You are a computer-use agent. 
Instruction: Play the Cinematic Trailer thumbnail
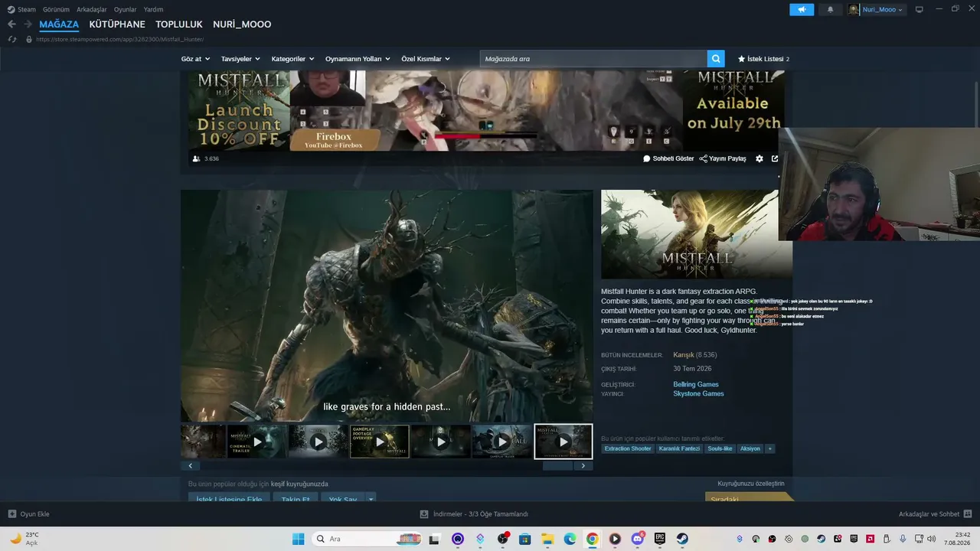point(257,442)
